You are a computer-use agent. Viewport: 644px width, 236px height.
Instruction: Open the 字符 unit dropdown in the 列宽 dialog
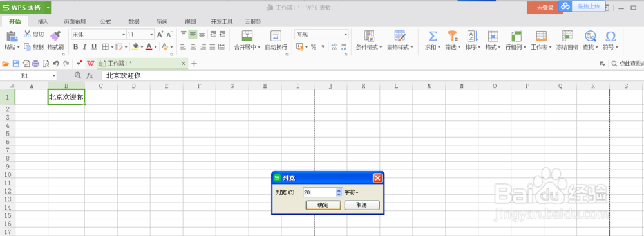(x=352, y=192)
